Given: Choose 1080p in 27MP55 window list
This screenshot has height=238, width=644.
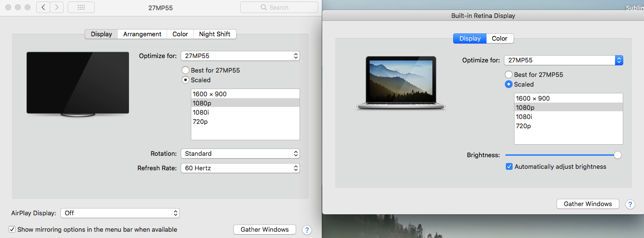Looking at the screenshot, I should pyautogui.click(x=245, y=103).
